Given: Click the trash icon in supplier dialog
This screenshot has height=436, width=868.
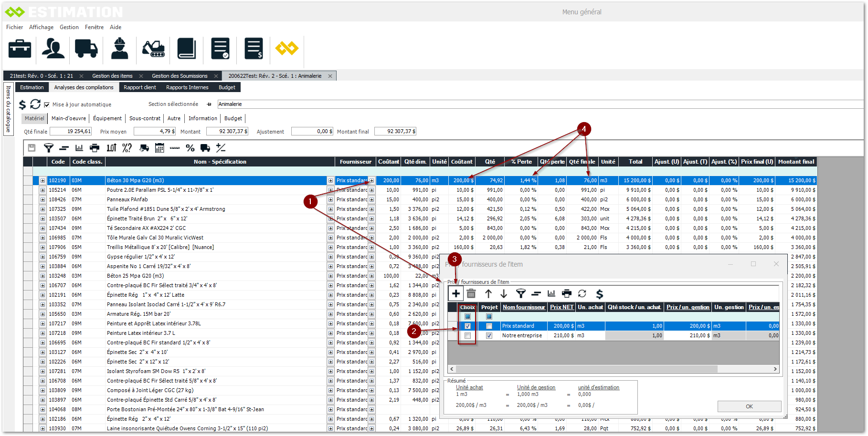Looking at the screenshot, I should point(471,294).
